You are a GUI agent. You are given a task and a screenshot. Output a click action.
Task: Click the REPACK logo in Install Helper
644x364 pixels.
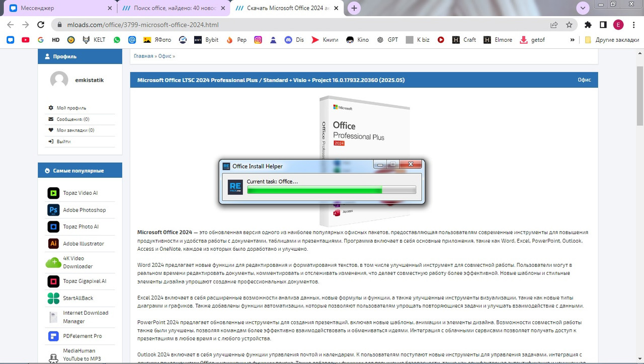(x=235, y=187)
